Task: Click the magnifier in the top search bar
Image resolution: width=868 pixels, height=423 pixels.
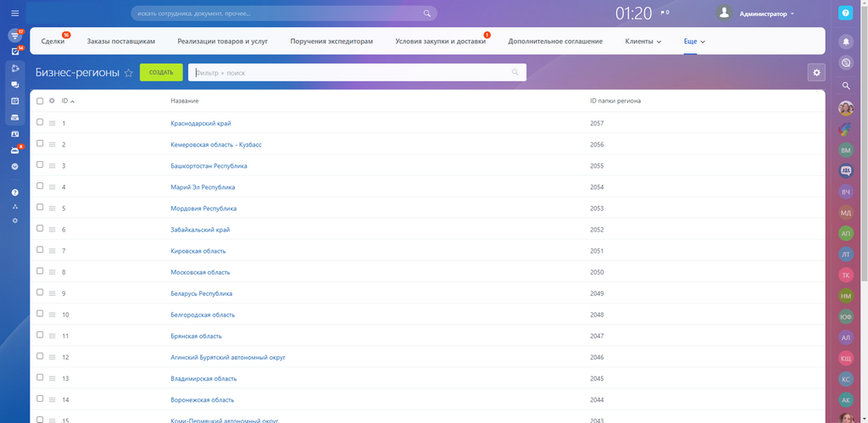Action: (427, 14)
